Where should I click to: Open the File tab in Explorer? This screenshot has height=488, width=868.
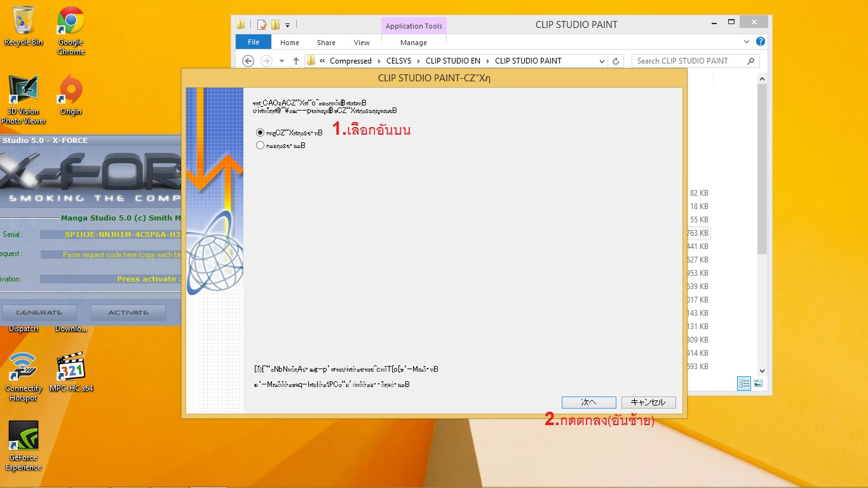click(254, 42)
